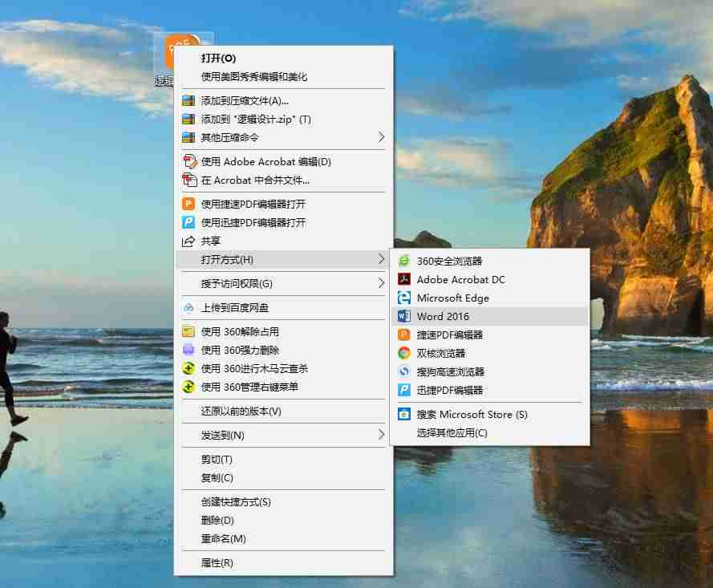Click the 搜狗高速浏览器 icon in the submenu
Image resolution: width=713 pixels, height=588 pixels.
[403, 371]
